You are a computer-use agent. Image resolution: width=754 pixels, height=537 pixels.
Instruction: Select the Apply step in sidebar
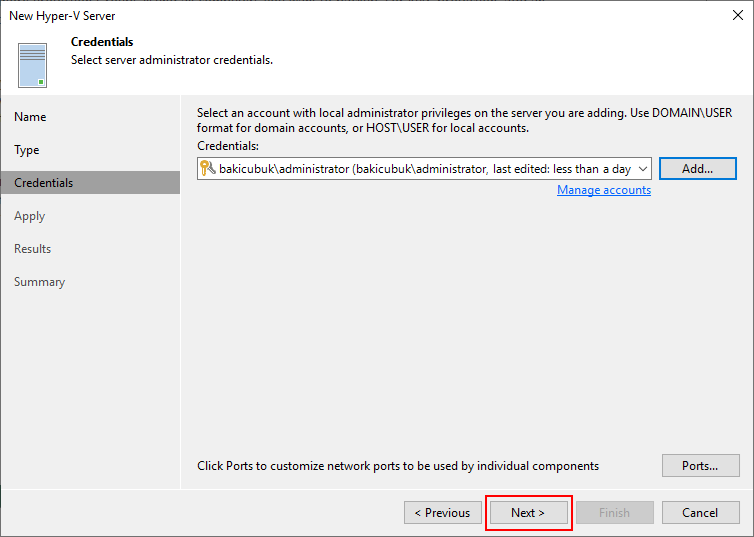29,216
